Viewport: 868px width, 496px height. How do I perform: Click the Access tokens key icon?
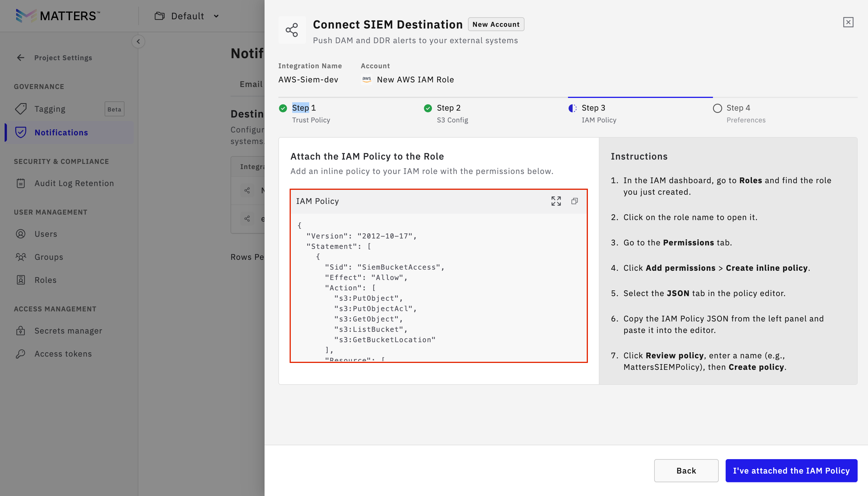tap(21, 354)
